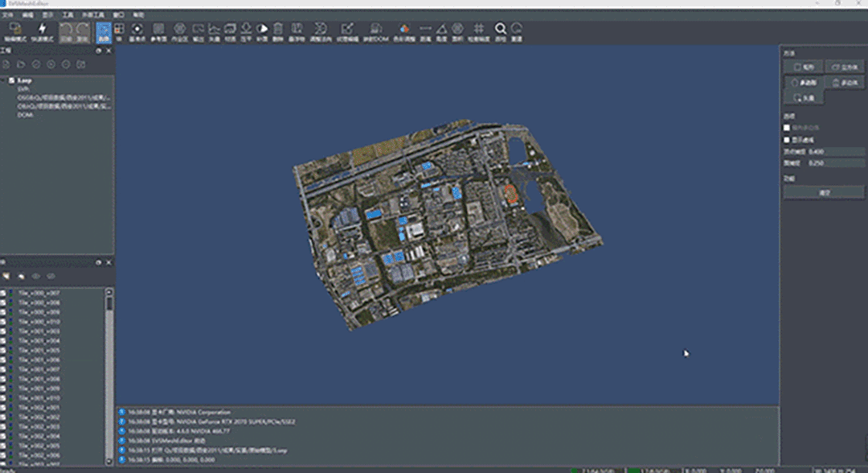This screenshot has height=473, width=868.
Task: Click the float button of the project panel
Action: (99, 51)
